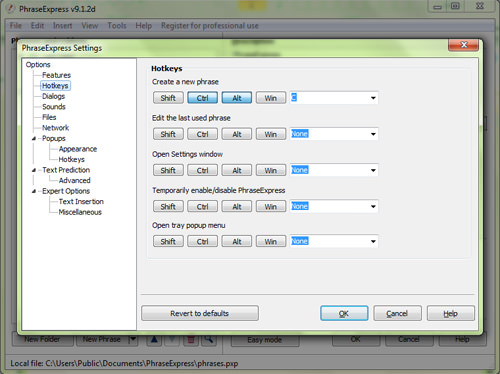Click Easy mode button in main window
The width and height of the screenshot is (500, 374).
(x=265, y=340)
